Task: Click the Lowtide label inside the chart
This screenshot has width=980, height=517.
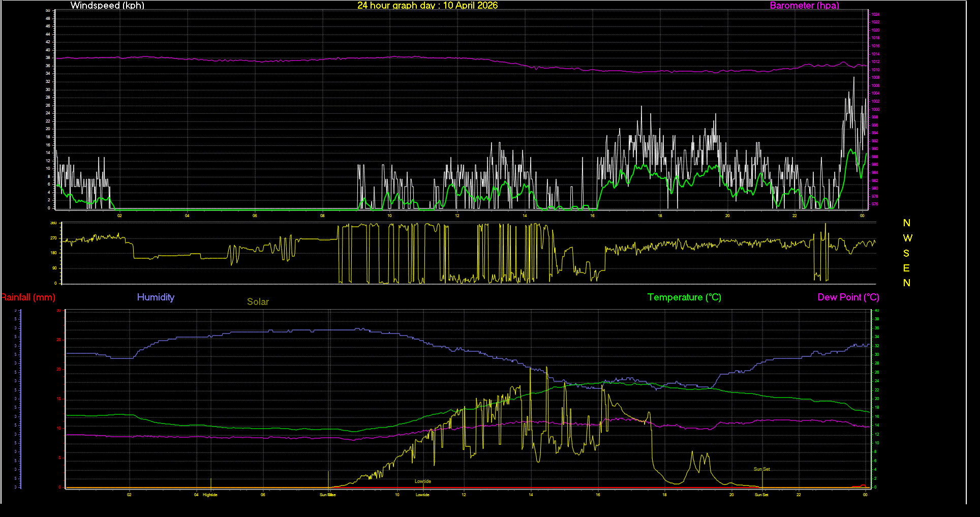Action: (423, 480)
